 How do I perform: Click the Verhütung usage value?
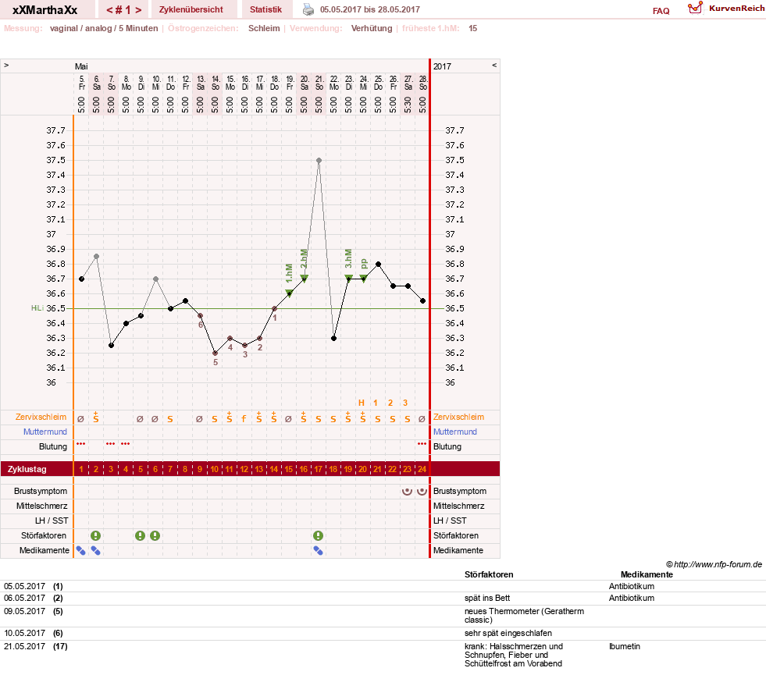(x=372, y=28)
